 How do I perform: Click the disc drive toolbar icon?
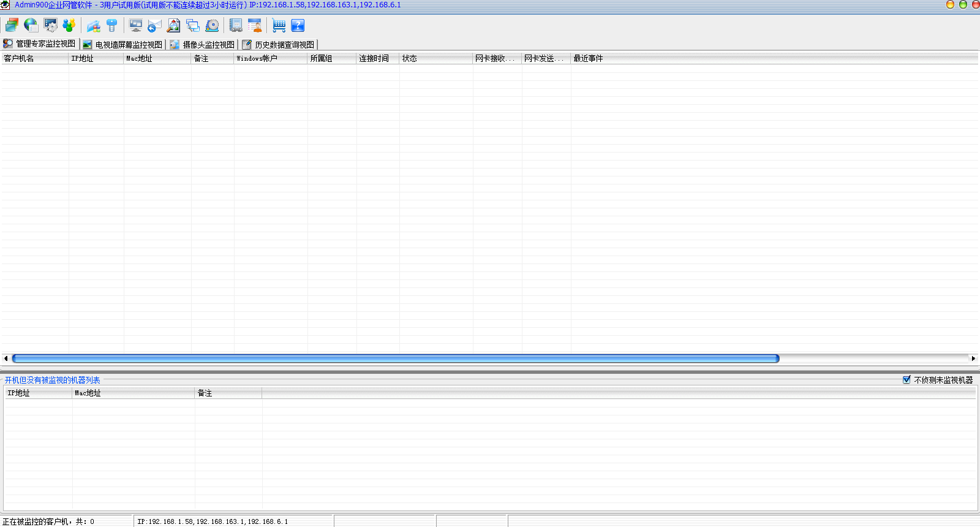point(212,25)
